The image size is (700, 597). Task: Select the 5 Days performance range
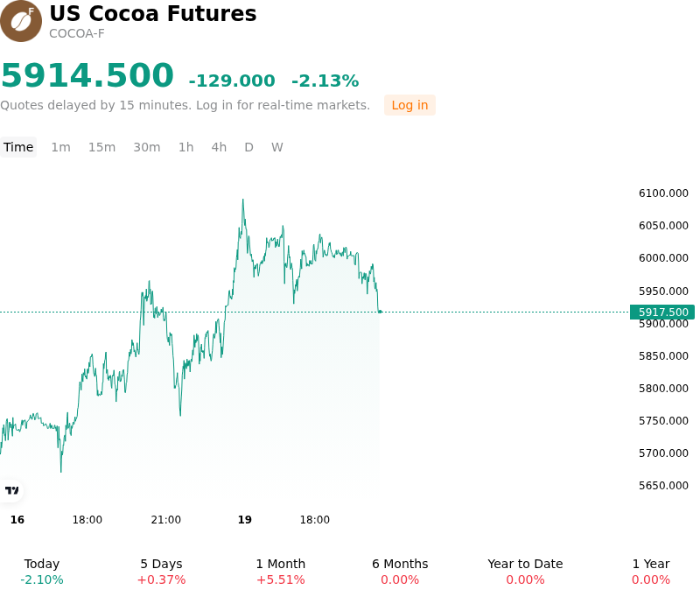[161, 572]
